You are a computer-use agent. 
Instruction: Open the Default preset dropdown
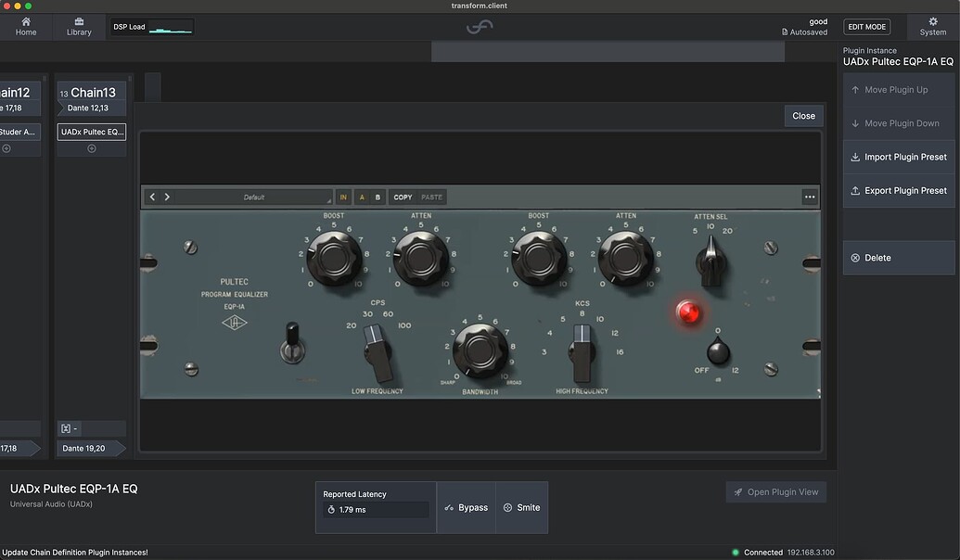pyautogui.click(x=253, y=197)
